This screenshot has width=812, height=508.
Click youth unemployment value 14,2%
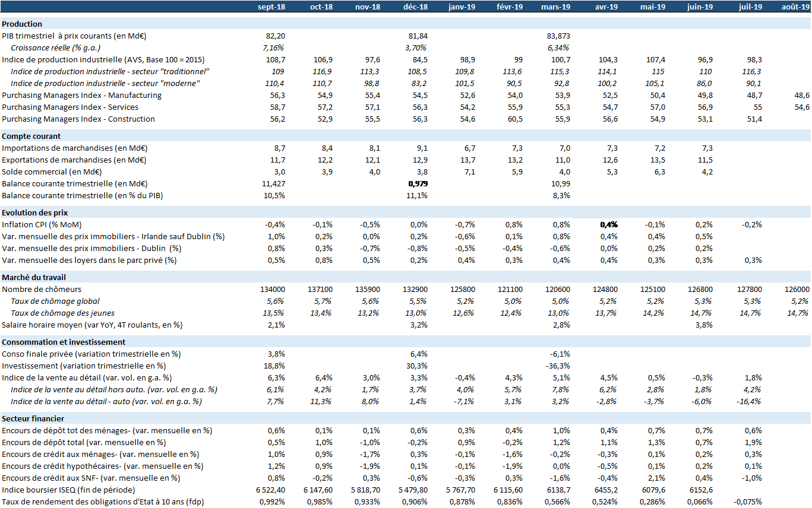[655, 313]
